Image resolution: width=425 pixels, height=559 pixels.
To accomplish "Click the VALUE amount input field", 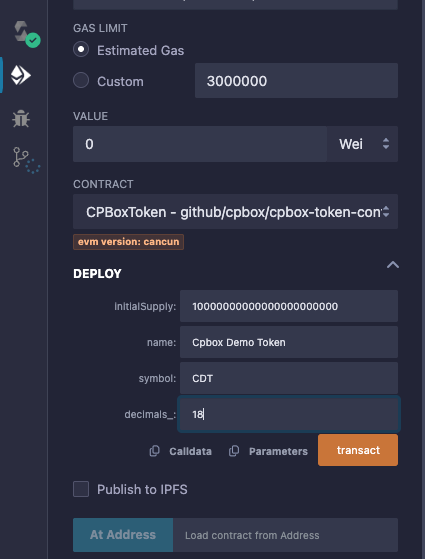I will [x=200, y=144].
